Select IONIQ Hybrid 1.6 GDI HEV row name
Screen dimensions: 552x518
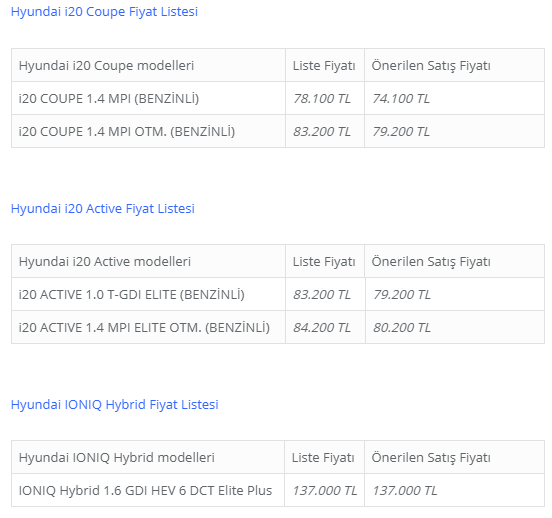pos(145,491)
